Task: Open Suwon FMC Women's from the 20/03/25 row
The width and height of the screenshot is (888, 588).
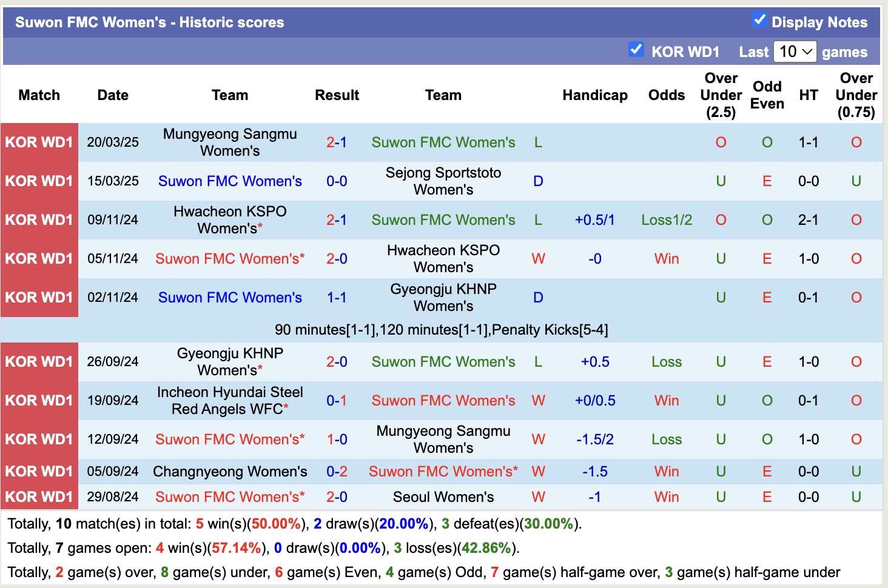Action: click(x=443, y=142)
